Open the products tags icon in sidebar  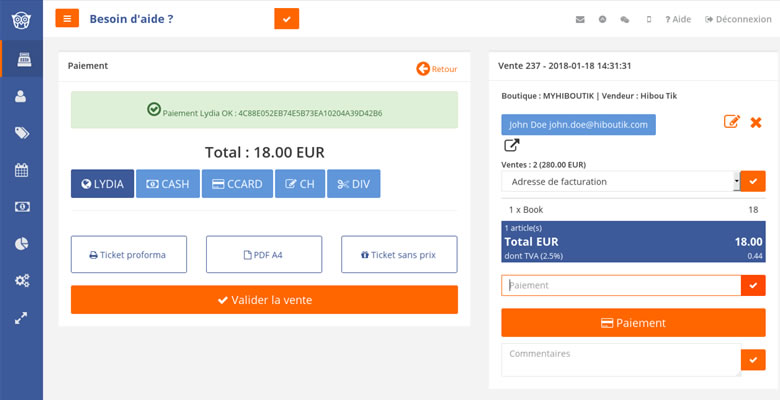pos(21,133)
